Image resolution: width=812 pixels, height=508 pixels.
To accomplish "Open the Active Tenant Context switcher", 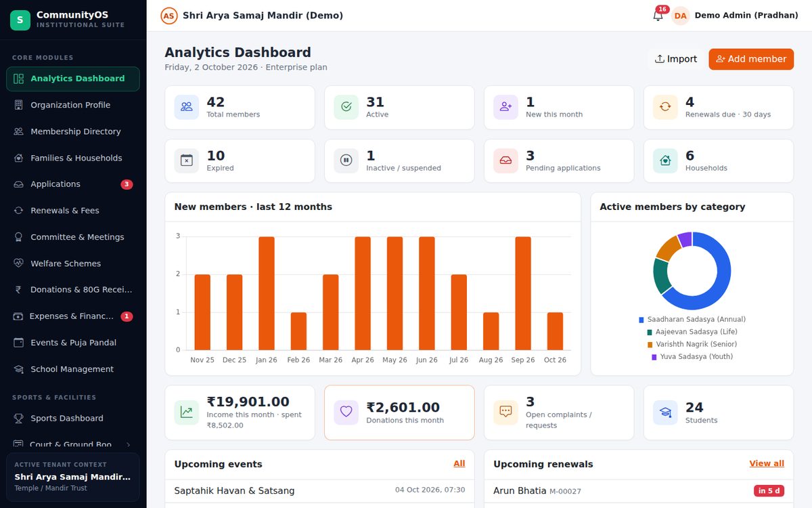I will (x=73, y=477).
